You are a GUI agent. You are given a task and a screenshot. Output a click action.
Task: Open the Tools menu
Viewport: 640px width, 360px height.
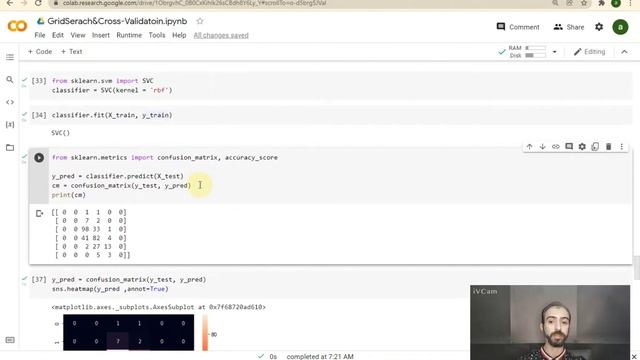click(157, 35)
